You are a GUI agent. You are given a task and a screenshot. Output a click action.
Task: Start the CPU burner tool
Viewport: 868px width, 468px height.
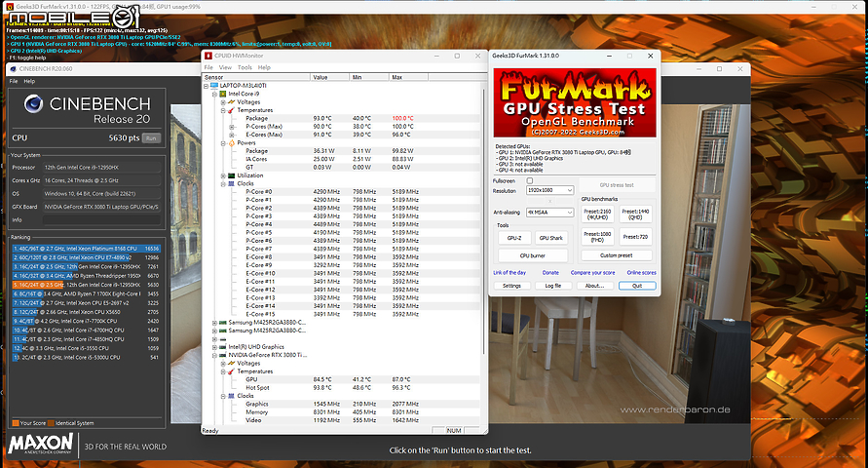[x=533, y=255]
